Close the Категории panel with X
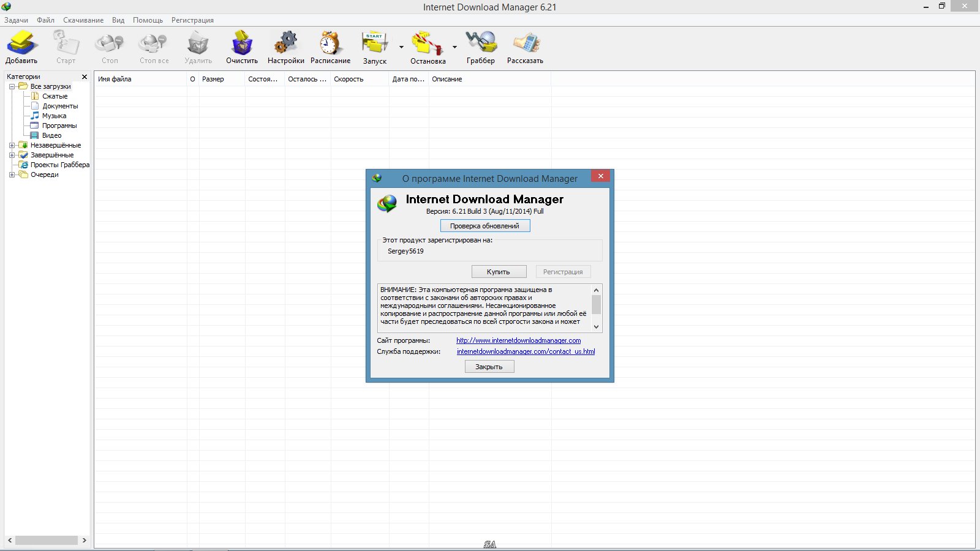 coord(85,77)
